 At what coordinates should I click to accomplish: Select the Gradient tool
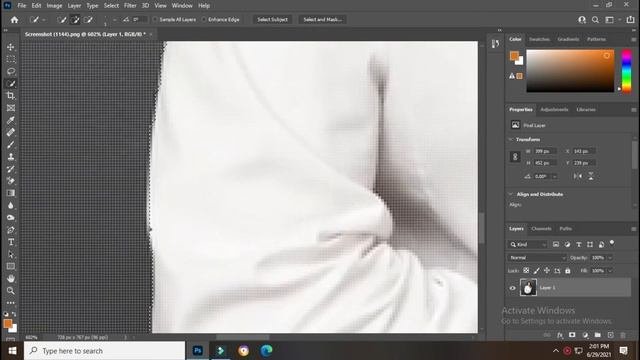(11, 193)
